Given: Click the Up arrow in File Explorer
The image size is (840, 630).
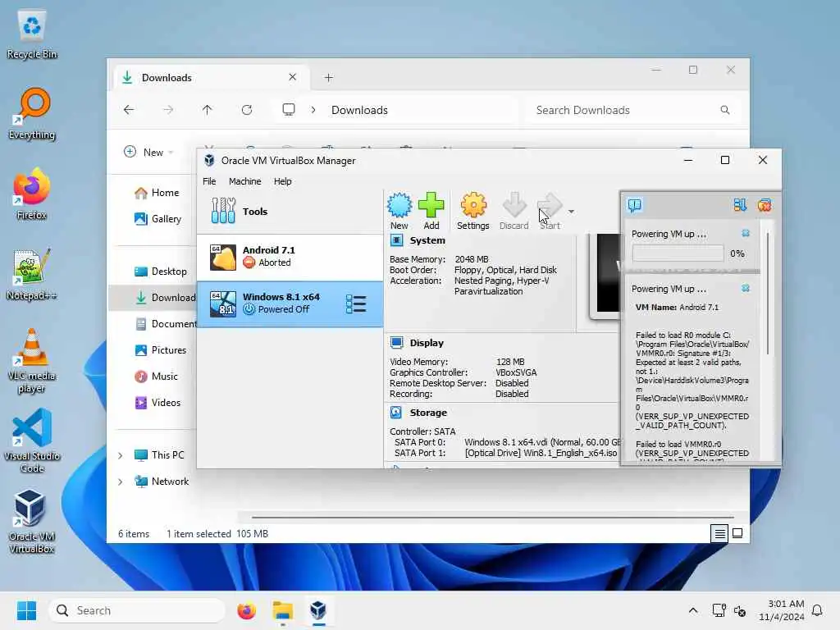Looking at the screenshot, I should point(208,110).
